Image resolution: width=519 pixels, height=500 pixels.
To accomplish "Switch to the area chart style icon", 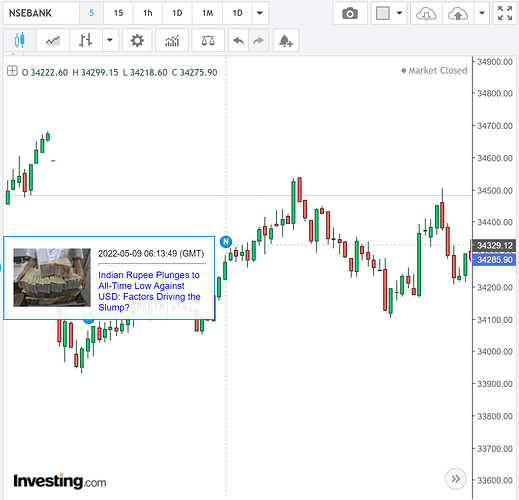I will click(53, 41).
